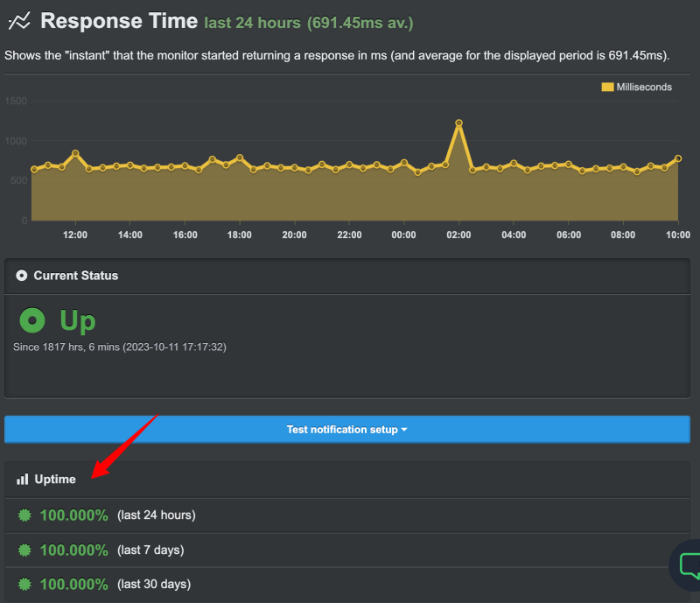Click the Uptime bar chart icon

coord(23,480)
